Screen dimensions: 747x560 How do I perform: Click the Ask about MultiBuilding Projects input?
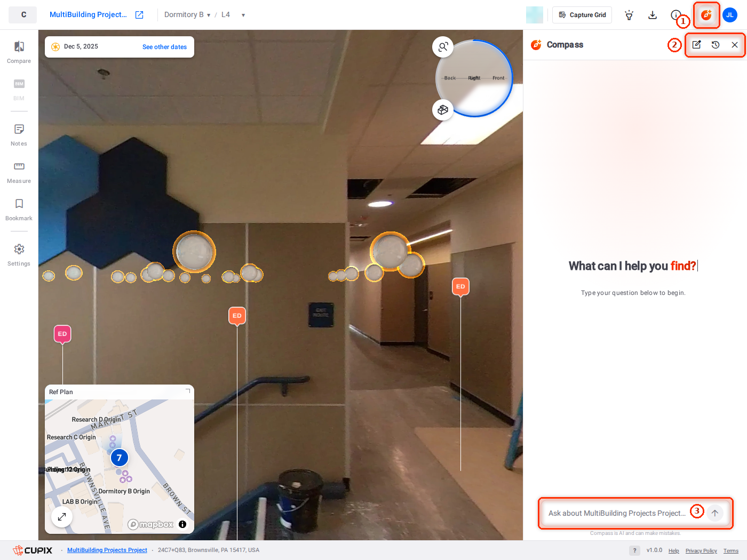pos(617,513)
